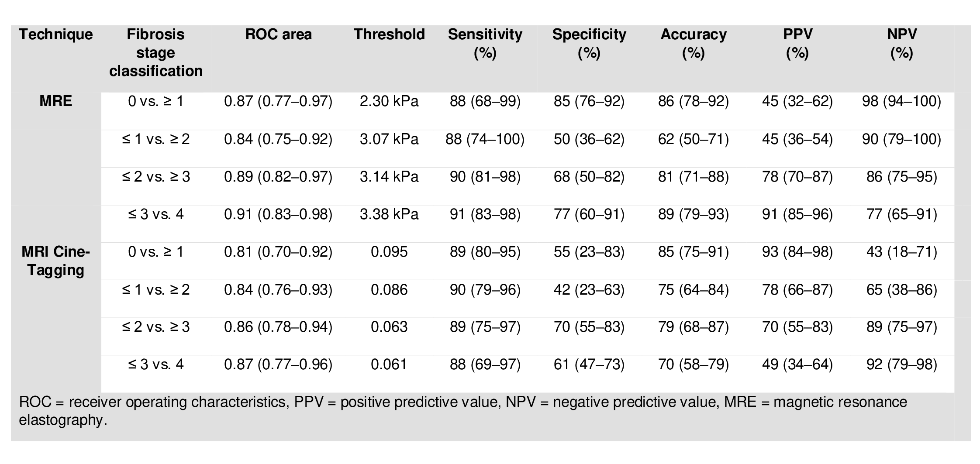Image resolution: width=980 pixels, height=464 pixels.
Task: Select the MRI Cine-Tagging row label
Action: [x=56, y=261]
